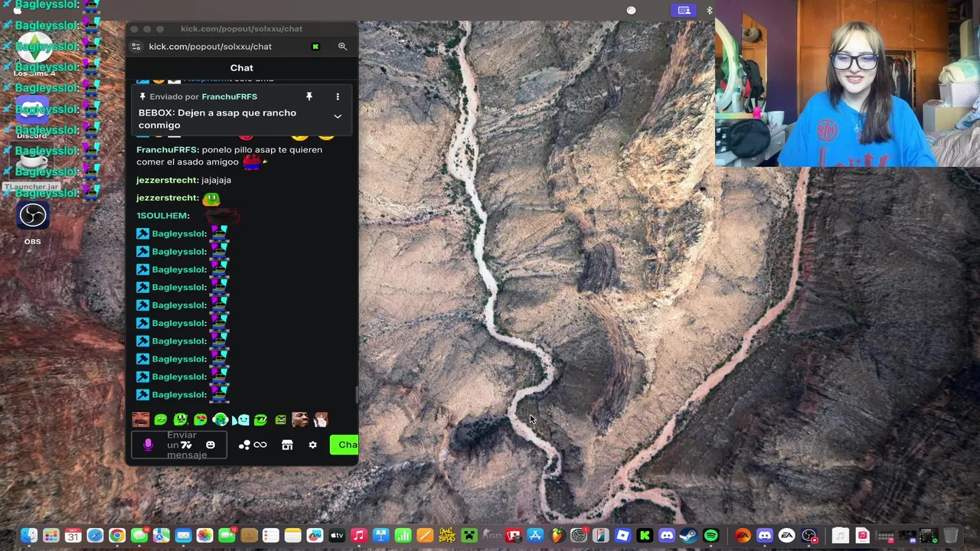The height and width of the screenshot is (551, 980).
Task: Open Minecraft creeper icon in dock
Action: 469,536
